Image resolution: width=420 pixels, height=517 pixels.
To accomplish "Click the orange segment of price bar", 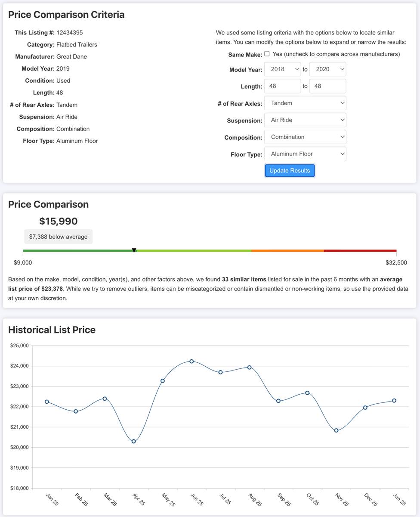I will pyautogui.click(x=287, y=250).
